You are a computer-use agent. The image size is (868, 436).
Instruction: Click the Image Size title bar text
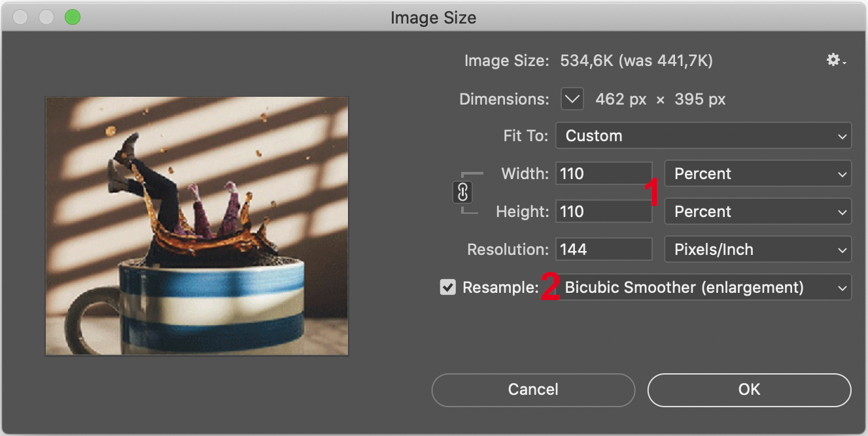point(433,18)
